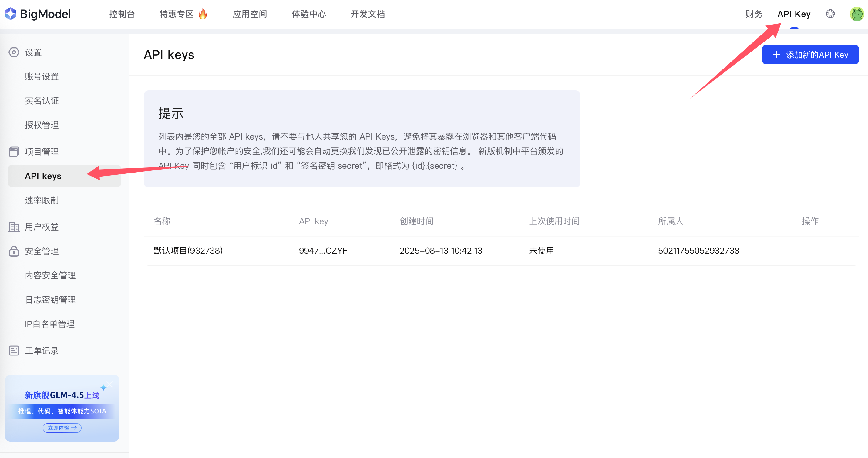
Task: Click the 工单记录 ticket icon
Action: (14, 351)
